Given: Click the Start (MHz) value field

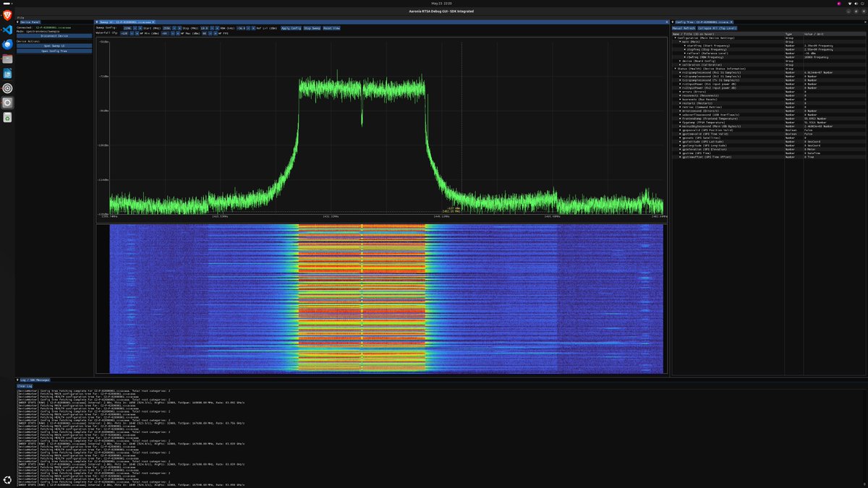Looking at the screenshot, I should (127, 28).
